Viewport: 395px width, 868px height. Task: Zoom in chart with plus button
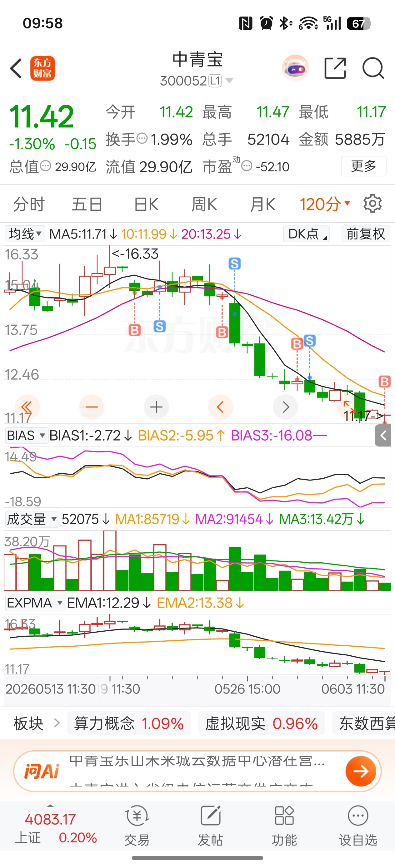(x=156, y=407)
